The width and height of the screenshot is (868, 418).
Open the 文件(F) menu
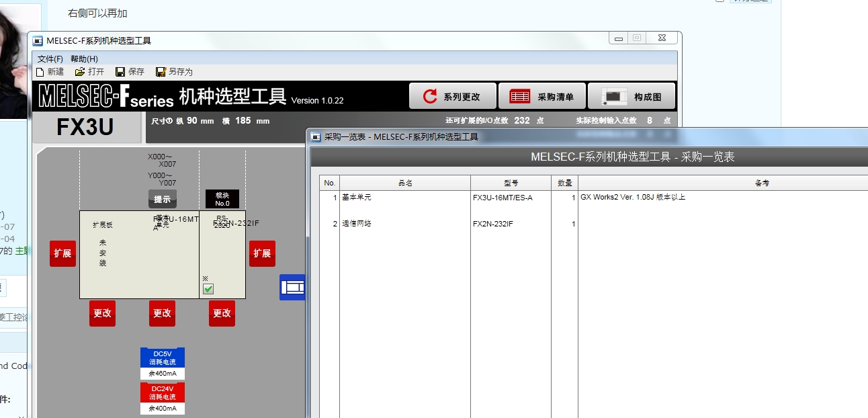[50, 59]
